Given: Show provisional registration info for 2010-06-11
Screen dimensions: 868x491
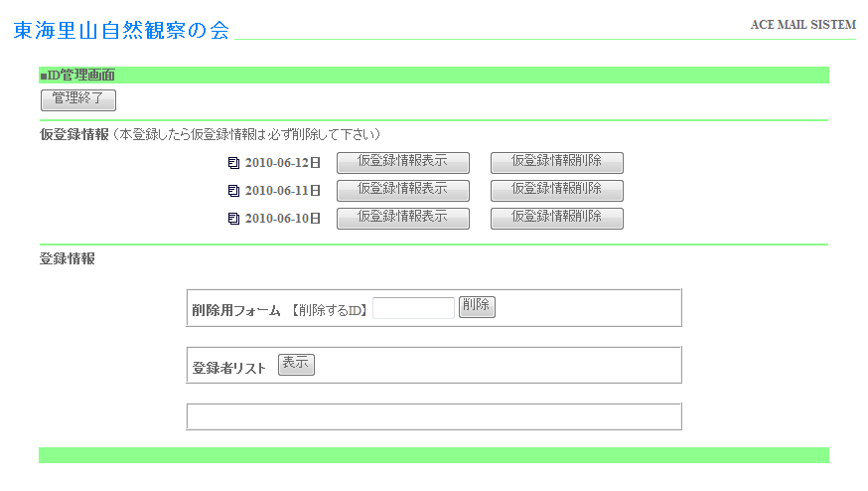Looking at the screenshot, I should pos(402,190).
